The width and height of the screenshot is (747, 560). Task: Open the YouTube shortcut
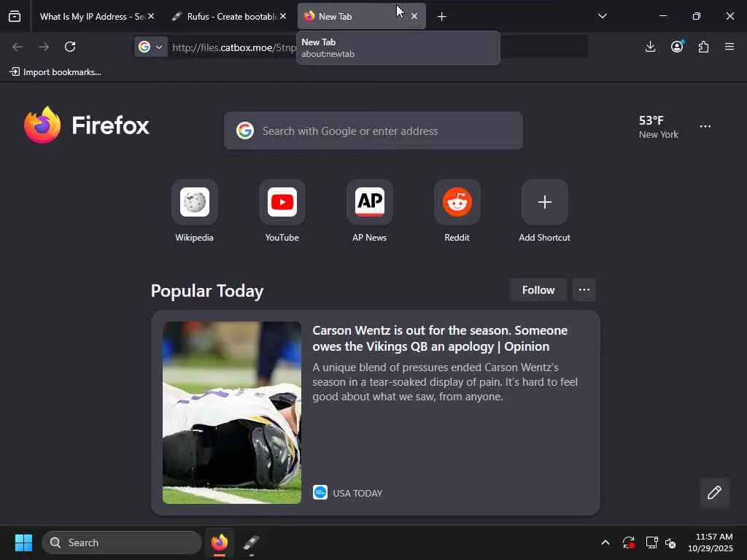[282, 211]
